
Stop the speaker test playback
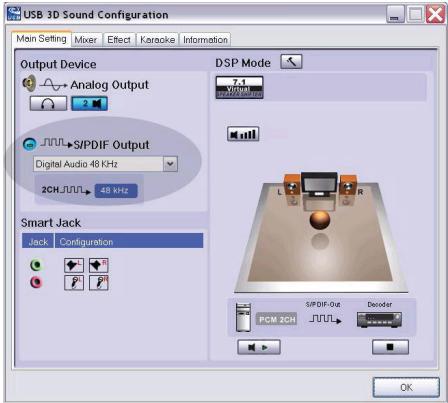point(390,347)
